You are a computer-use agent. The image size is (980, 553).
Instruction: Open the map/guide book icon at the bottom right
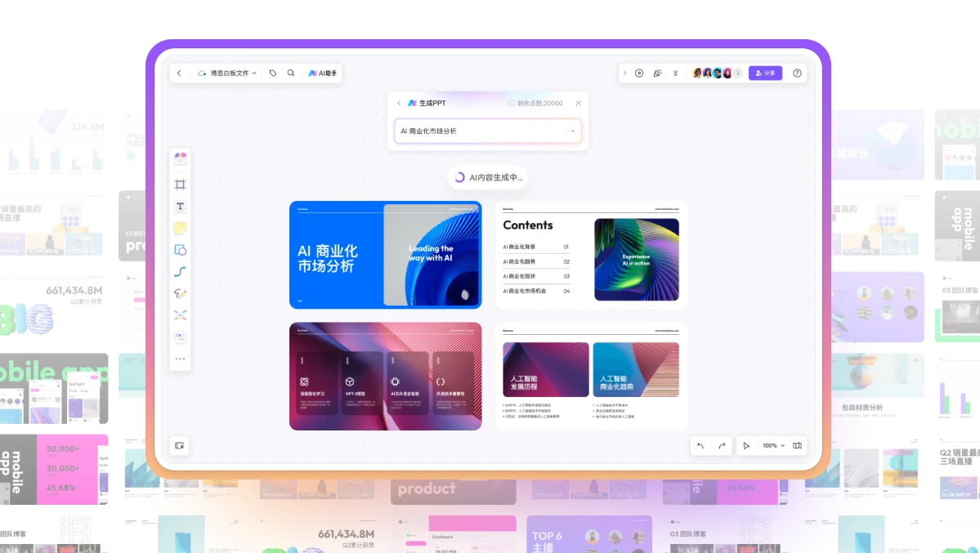(x=798, y=445)
